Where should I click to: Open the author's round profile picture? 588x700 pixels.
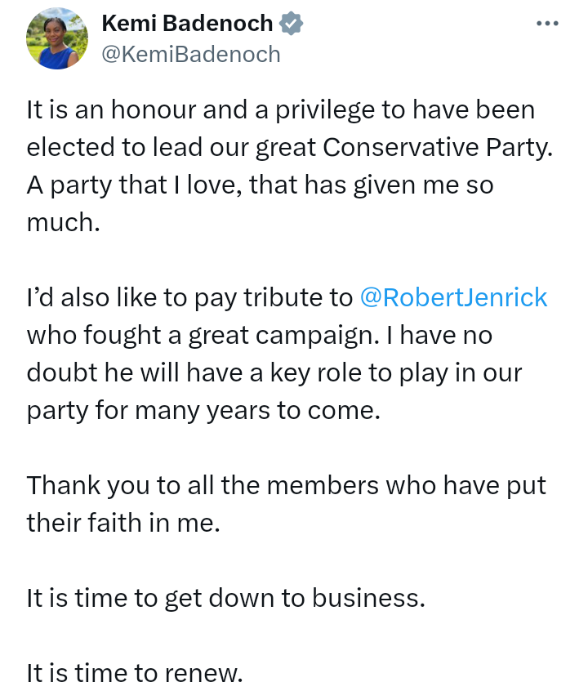click(57, 38)
